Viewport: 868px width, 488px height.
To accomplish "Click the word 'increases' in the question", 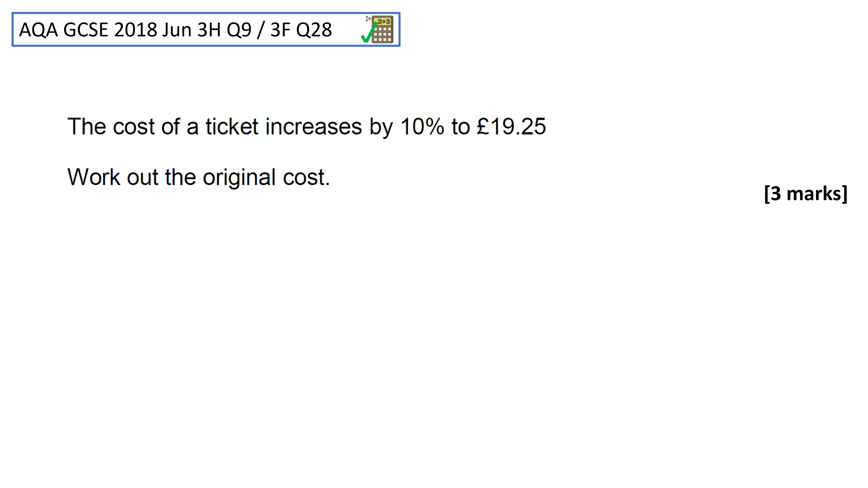I will pos(314,127).
